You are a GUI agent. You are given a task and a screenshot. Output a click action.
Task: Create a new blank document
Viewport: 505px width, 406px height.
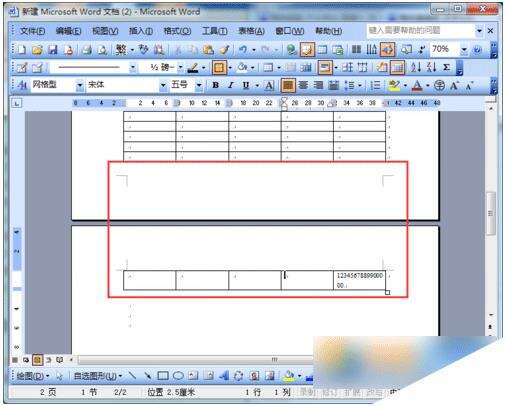[x=22, y=50]
